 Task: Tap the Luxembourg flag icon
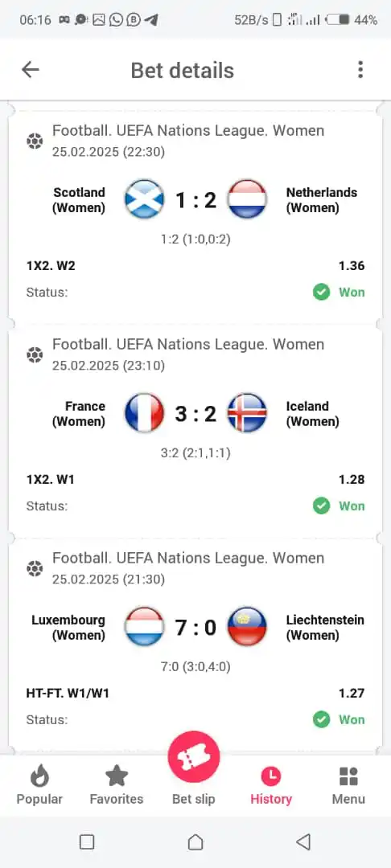144,627
